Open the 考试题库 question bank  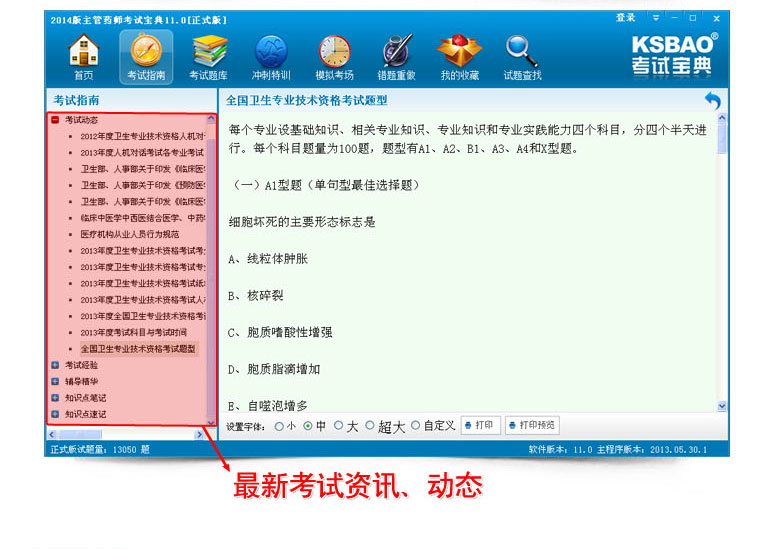[208, 56]
